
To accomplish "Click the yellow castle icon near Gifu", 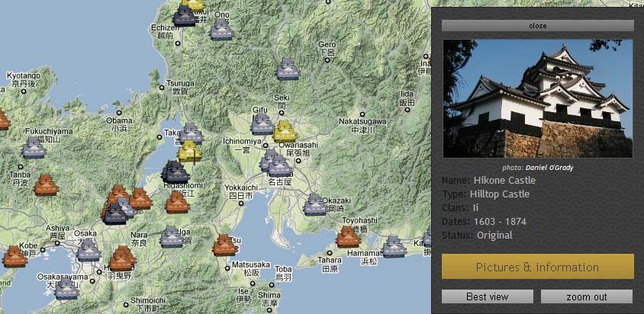I will [x=285, y=131].
